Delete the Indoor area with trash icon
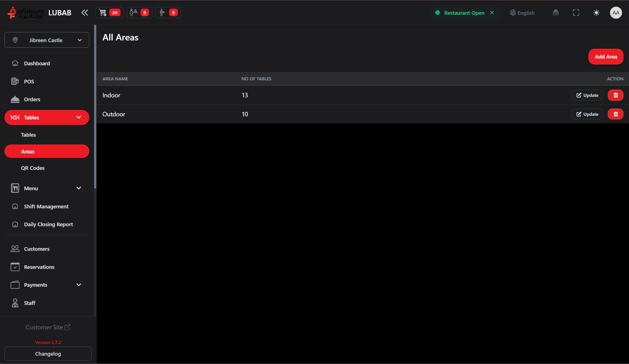This screenshot has width=629, height=364. 615,95
